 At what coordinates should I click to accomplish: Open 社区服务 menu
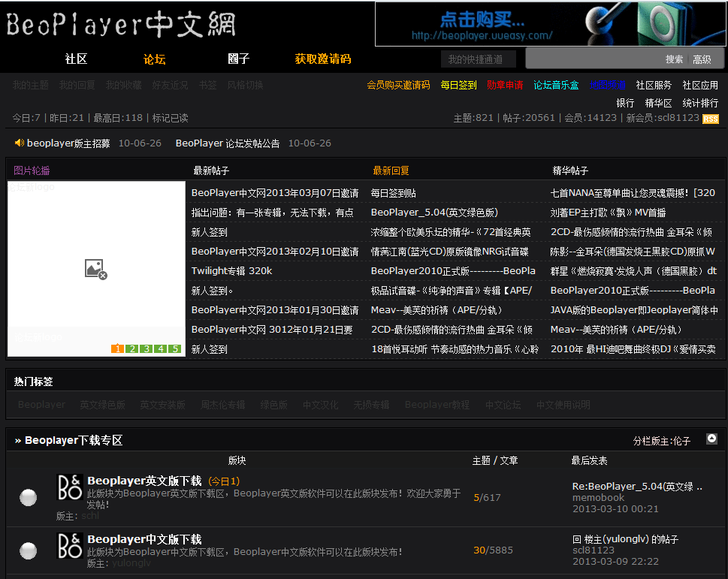point(654,85)
